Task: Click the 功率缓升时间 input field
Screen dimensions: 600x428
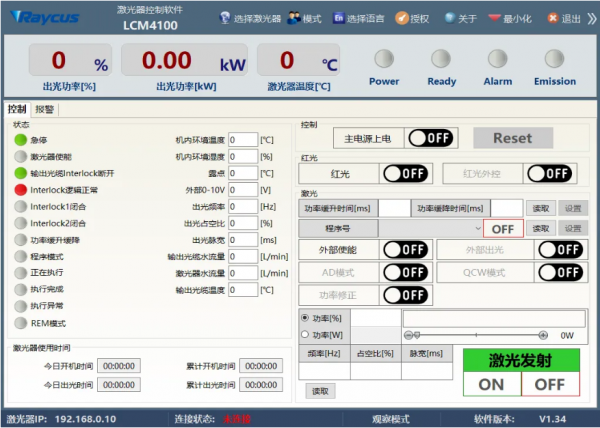Action: click(x=394, y=208)
